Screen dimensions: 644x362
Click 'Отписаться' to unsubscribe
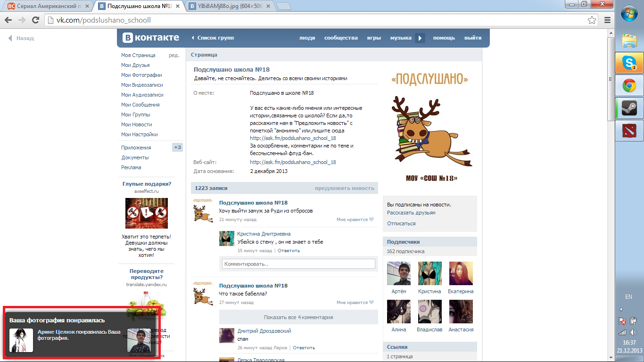click(x=401, y=223)
